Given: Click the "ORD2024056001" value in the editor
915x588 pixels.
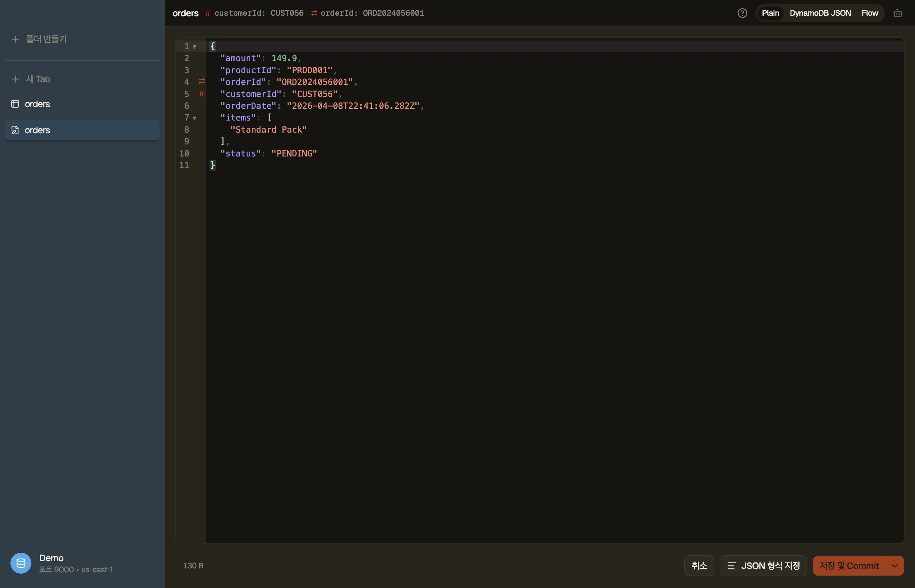Looking at the screenshot, I should pos(315,82).
